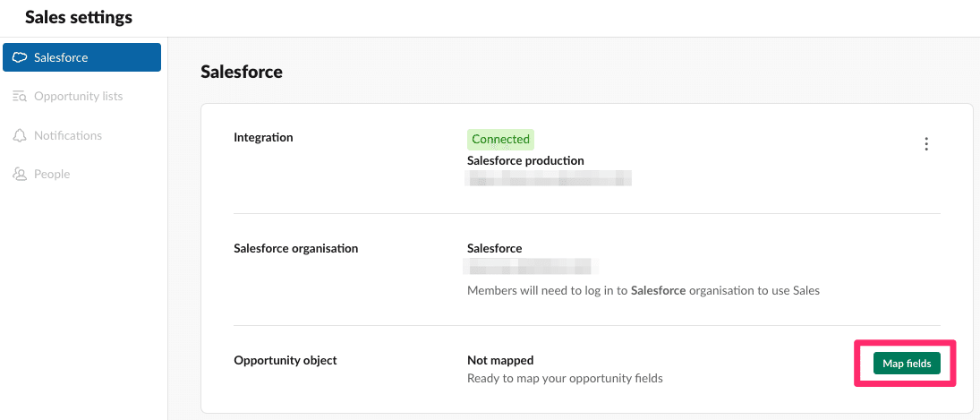Click the Salesforce cloud icon in sidebar
This screenshot has width=980, height=420.
tap(20, 57)
